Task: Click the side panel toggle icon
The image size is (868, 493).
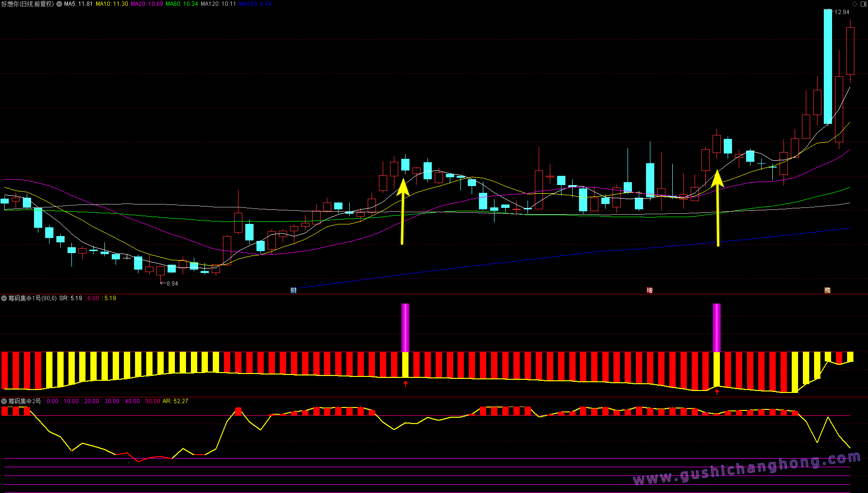Action: pos(864,4)
